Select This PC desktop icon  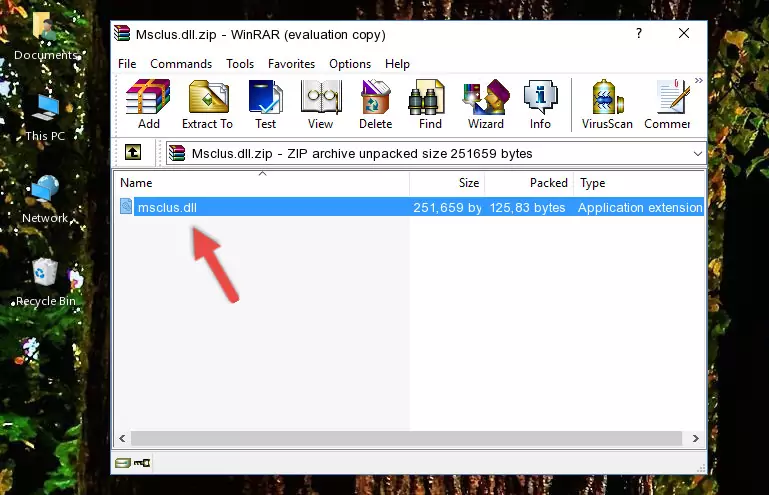click(x=46, y=118)
